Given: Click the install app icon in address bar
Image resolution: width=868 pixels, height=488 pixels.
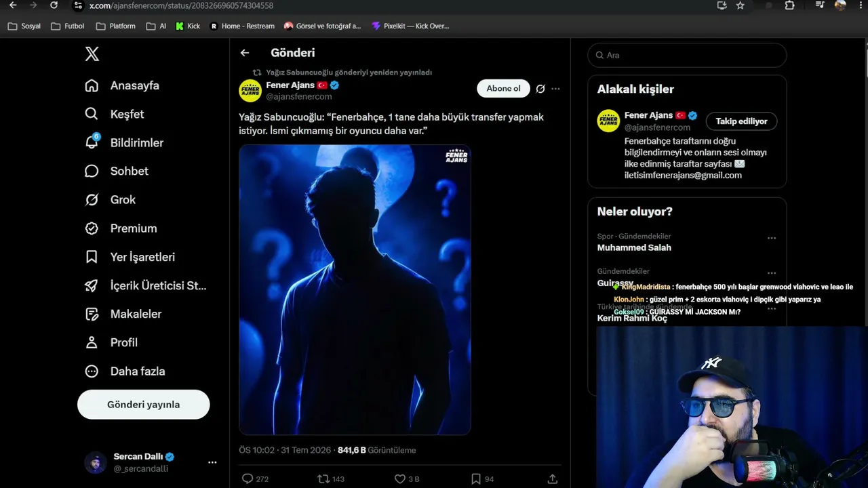Looking at the screenshot, I should [722, 5].
